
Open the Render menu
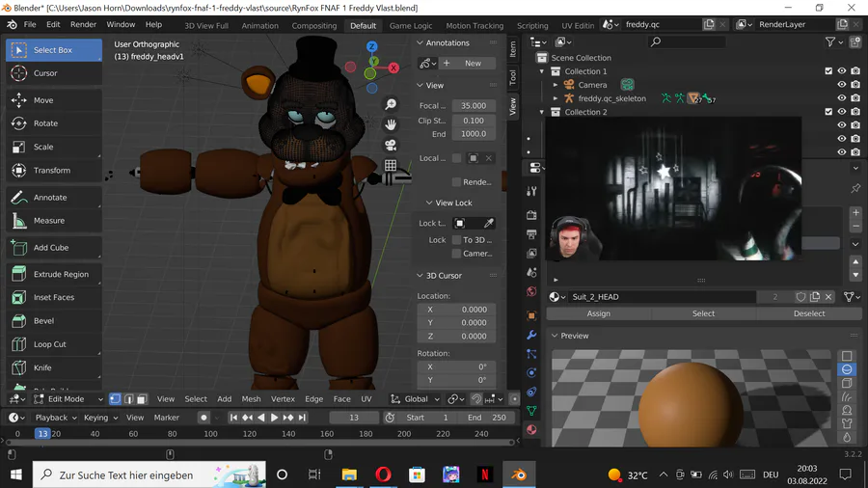(x=83, y=25)
